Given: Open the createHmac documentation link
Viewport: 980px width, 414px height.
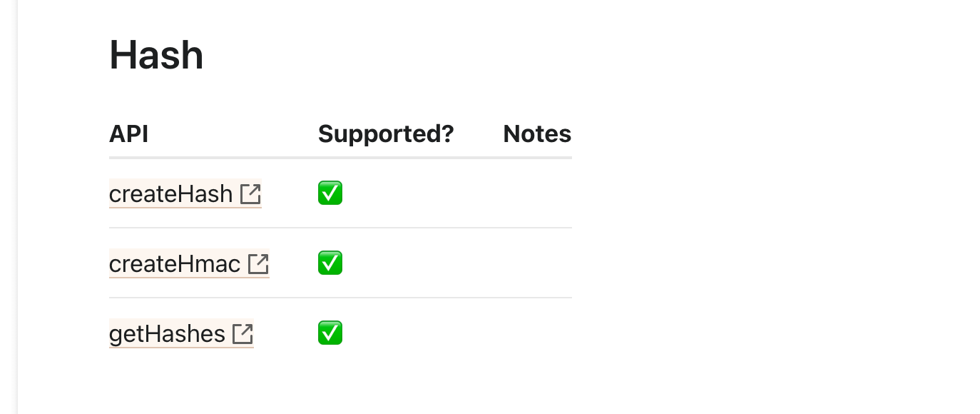Looking at the screenshot, I should tap(175, 264).
